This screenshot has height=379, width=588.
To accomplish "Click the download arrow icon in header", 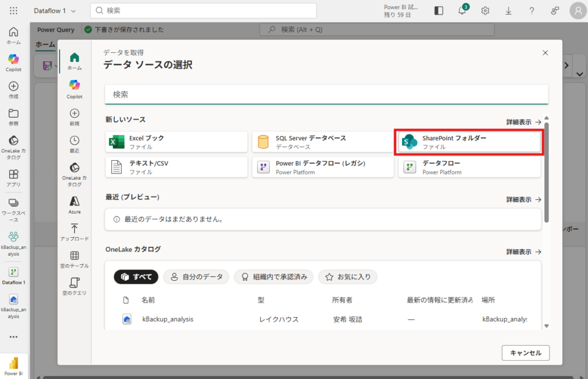I will click(508, 10).
